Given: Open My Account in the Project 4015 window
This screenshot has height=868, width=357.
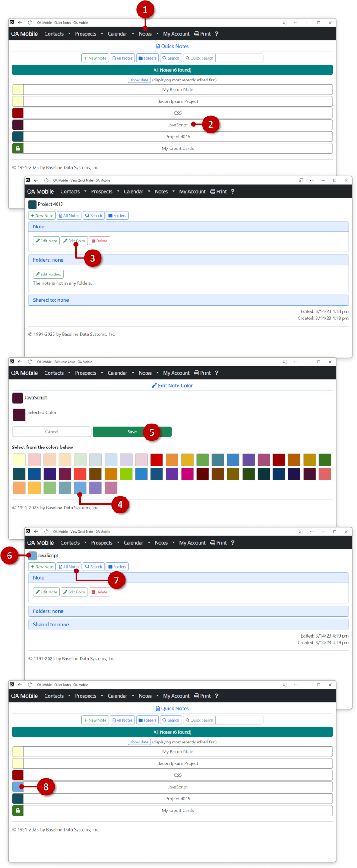Looking at the screenshot, I should click(192, 191).
